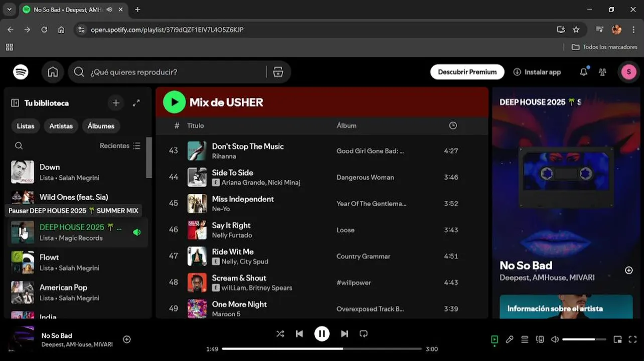644x361 pixels.
Task: Toggle shuffle playback
Action: pyautogui.click(x=280, y=333)
